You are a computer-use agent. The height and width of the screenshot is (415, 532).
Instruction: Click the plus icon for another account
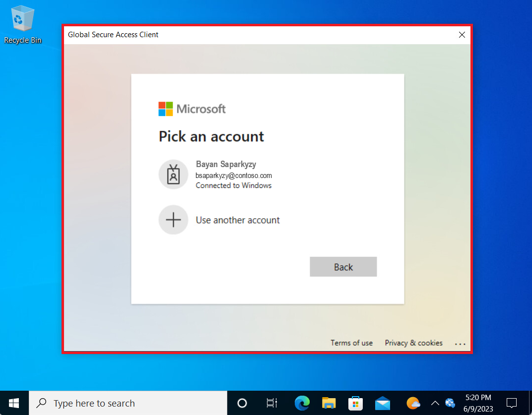coord(173,220)
